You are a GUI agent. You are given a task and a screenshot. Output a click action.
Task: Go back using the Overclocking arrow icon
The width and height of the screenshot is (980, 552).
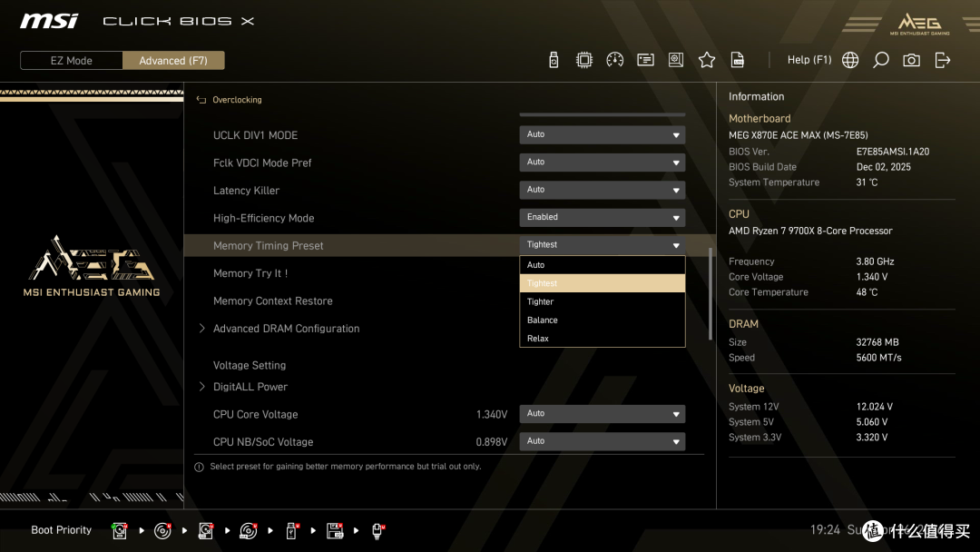201,100
